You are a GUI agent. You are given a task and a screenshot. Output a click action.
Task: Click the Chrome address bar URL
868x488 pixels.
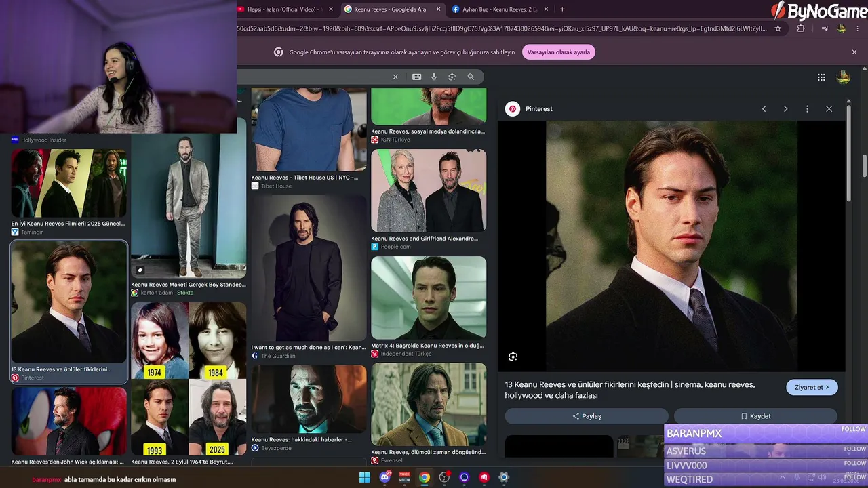[x=502, y=28]
